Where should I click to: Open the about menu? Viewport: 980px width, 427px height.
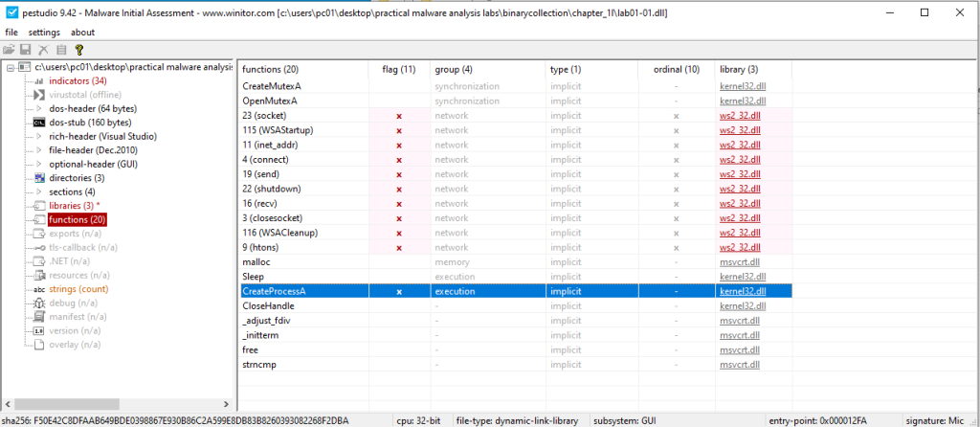point(82,33)
